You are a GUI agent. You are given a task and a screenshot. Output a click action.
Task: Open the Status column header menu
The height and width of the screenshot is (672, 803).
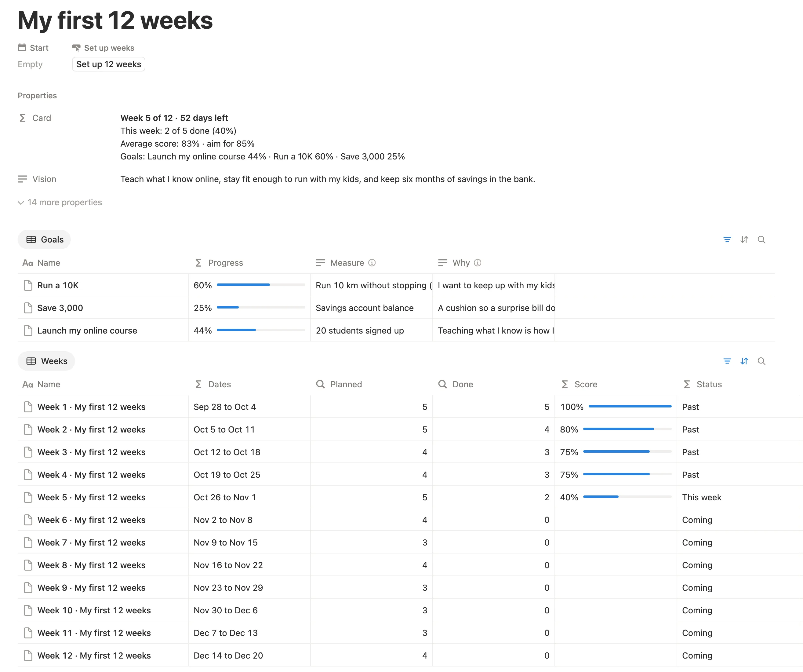pos(738,384)
